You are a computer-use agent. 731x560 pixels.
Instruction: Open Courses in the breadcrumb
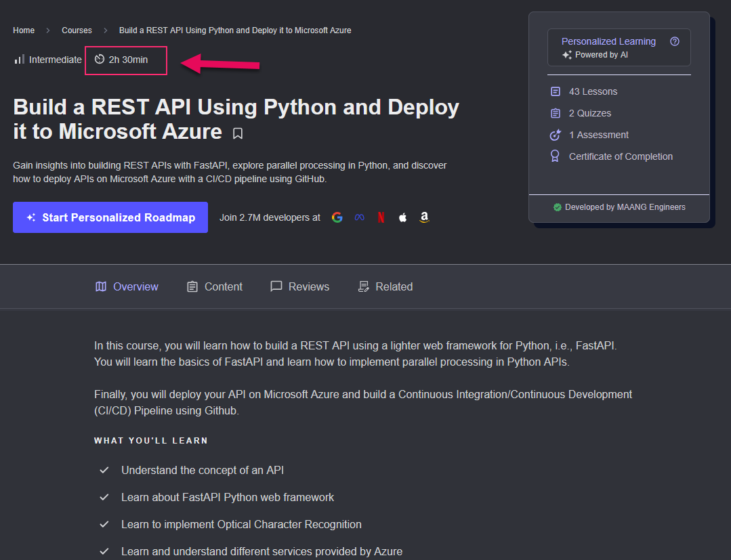pos(77,30)
